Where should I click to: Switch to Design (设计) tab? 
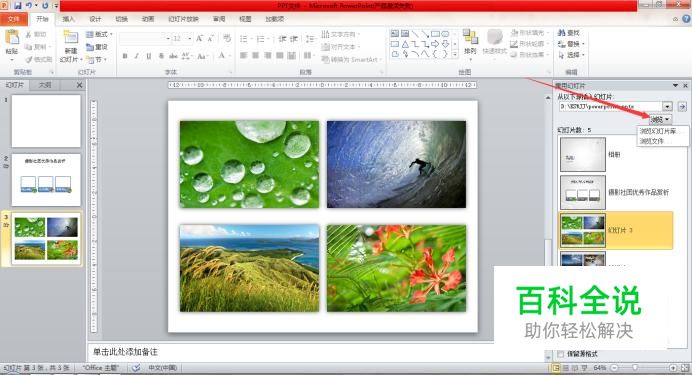click(95, 19)
